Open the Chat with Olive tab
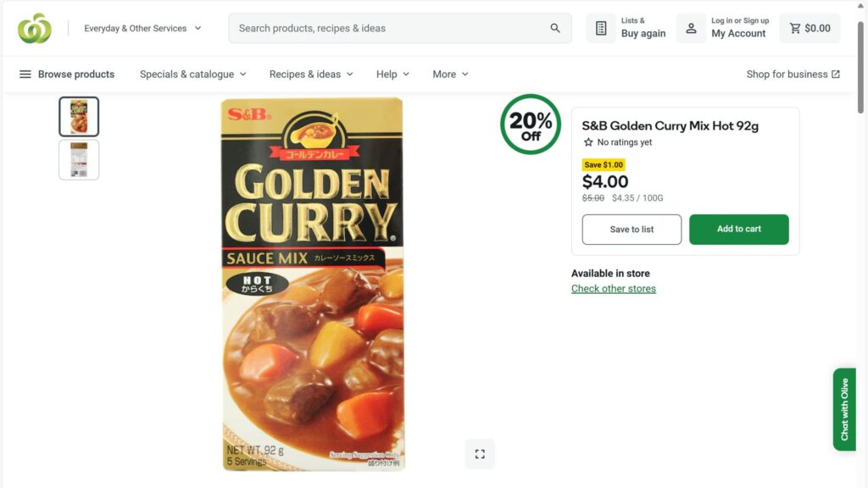Image resolution: width=868 pixels, height=488 pixels. tap(844, 409)
